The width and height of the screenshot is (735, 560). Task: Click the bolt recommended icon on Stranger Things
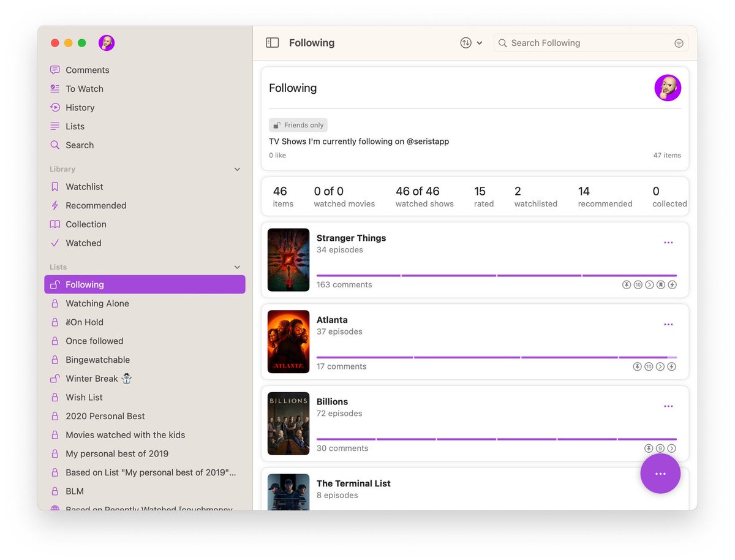[x=672, y=285]
